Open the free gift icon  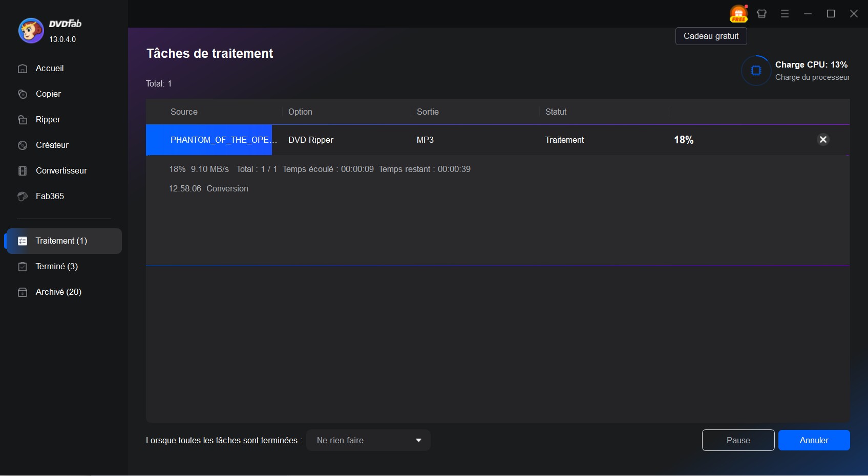tap(738, 14)
